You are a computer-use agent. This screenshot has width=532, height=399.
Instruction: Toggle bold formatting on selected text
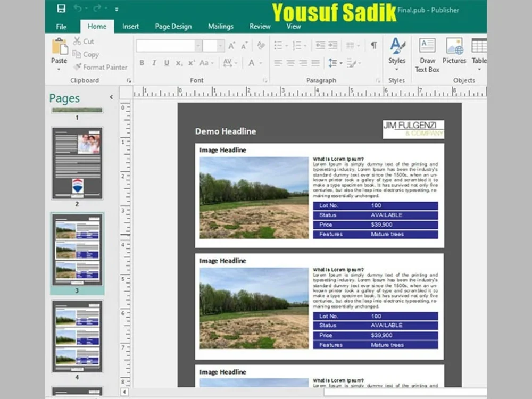(x=142, y=63)
